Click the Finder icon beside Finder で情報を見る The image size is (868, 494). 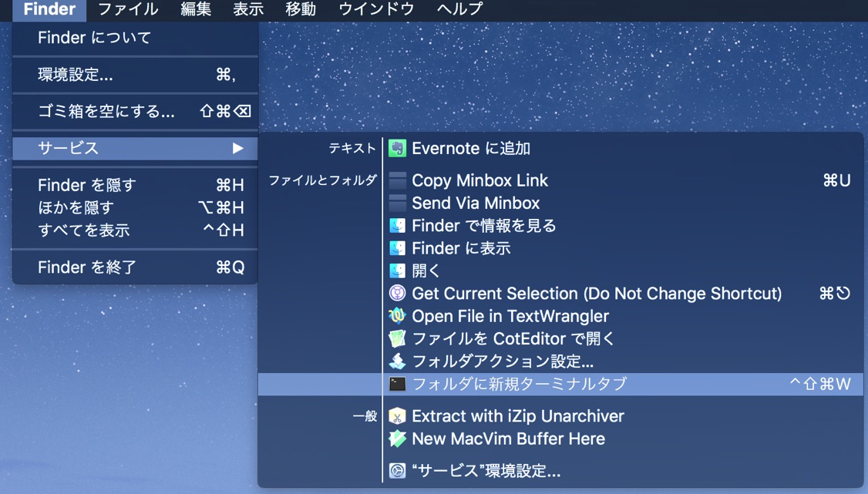point(397,226)
